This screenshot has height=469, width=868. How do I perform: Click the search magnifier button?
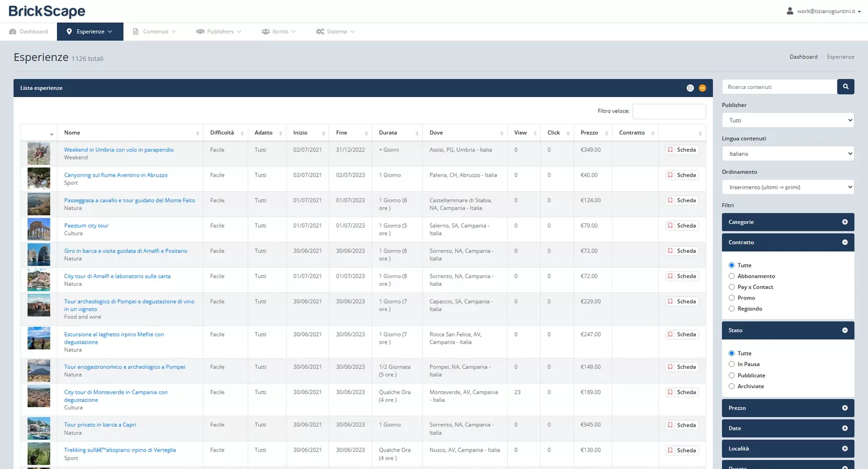pyautogui.click(x=845, y=87)
